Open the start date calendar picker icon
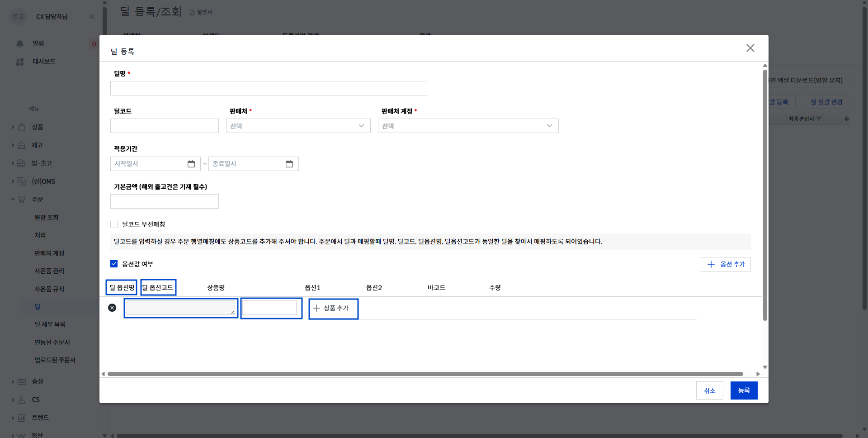Image resolution: width=868 pixels, height=438 pixels. [x=191, y=164]
